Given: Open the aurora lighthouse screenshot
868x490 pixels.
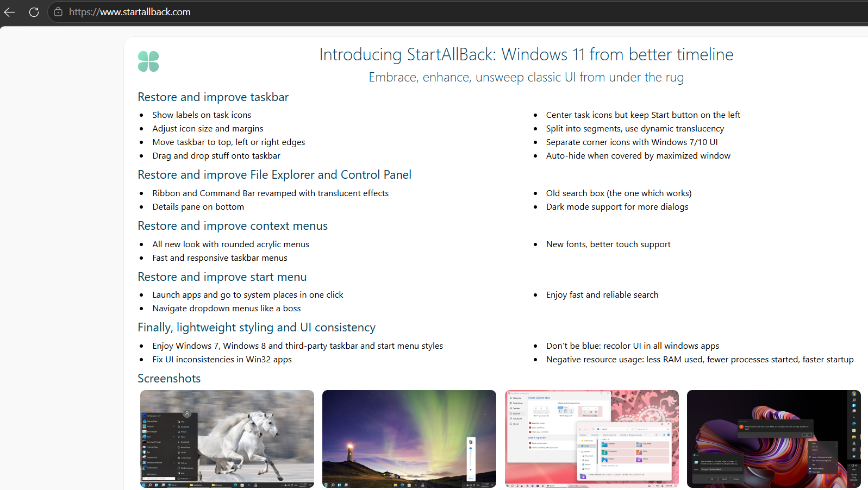Looking at the screenshot, I should [409, 439].
